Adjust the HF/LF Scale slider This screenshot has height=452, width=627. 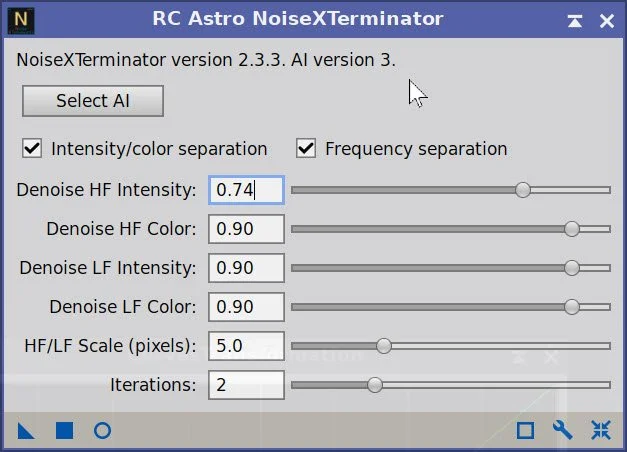pyautogui.click(x=384, y=346)
